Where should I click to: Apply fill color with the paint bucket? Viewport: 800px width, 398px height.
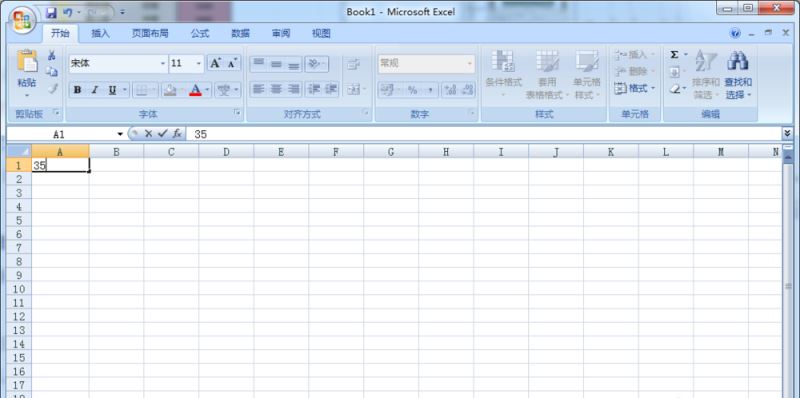click(169, 90)
